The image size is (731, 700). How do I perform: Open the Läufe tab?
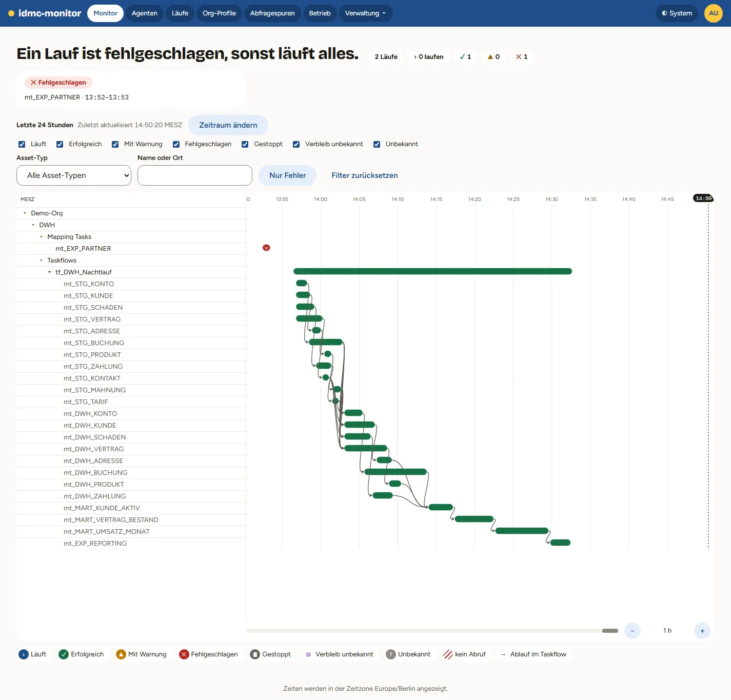(180, 13)
